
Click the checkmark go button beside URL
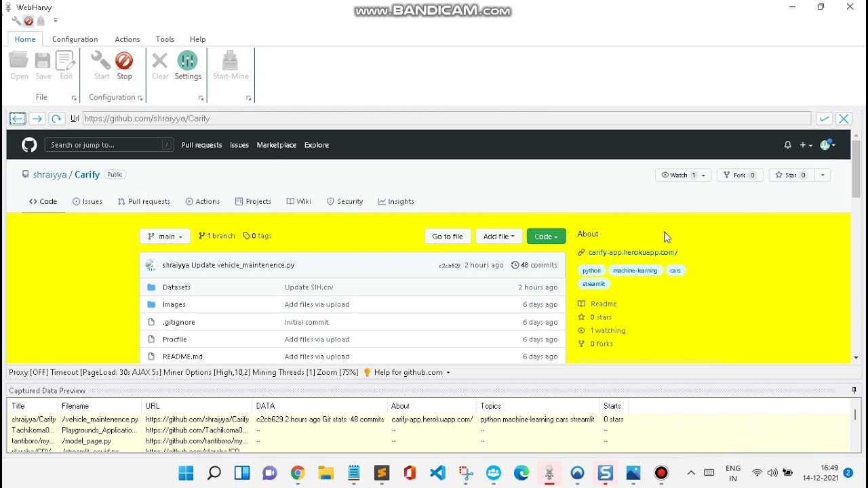[x=824, y=119]
